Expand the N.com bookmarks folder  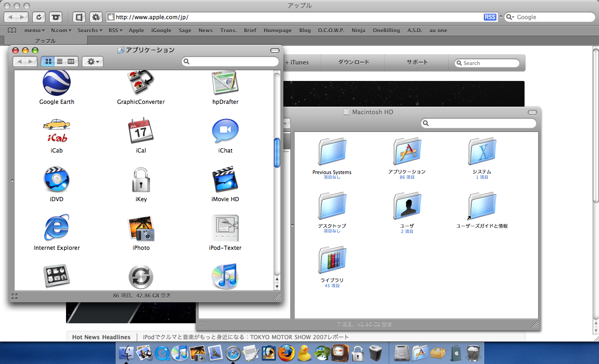click(61, 30)
